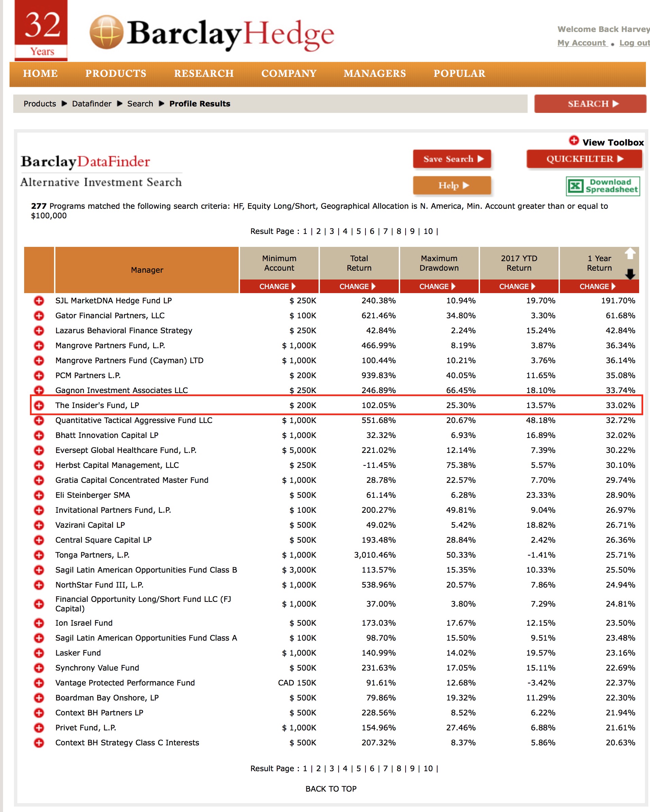Change the Maximum Drawdown column

pyautogui.click(x=439, y=286)
